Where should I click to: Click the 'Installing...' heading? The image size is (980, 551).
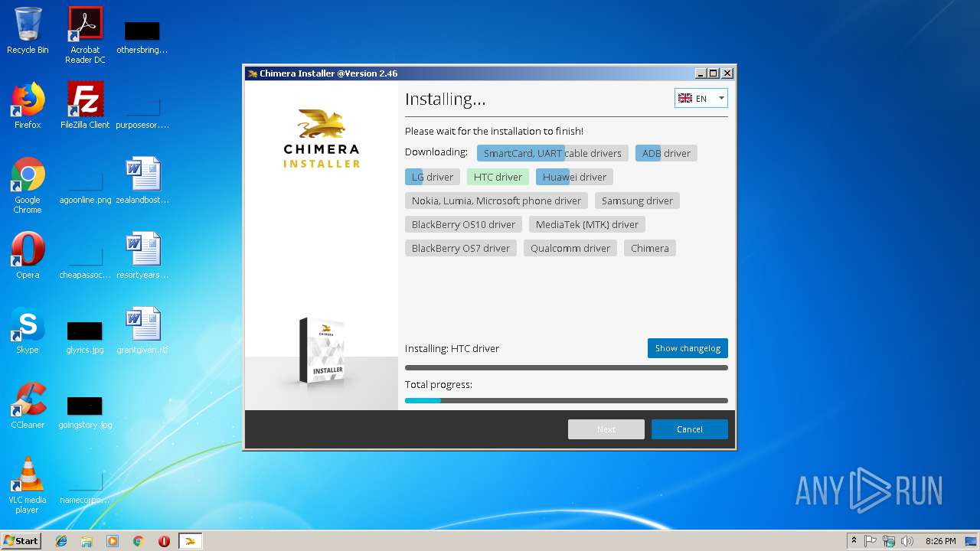445,99
